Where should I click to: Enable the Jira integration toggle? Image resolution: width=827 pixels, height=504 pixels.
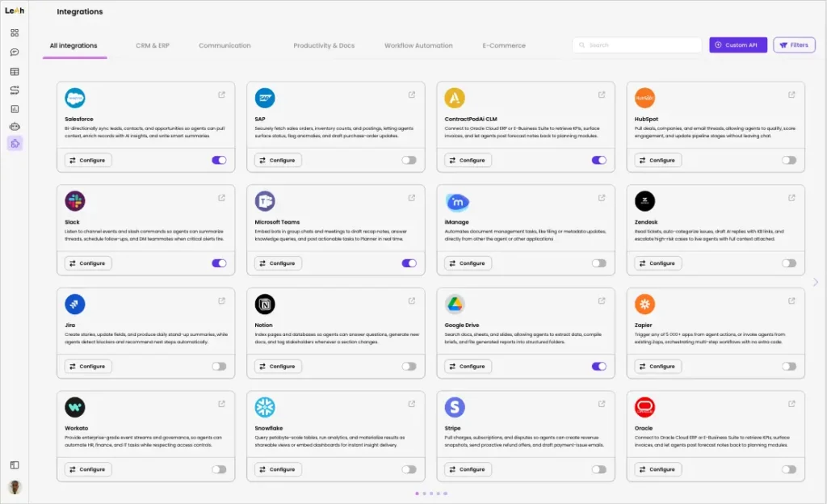[x=219, y=366]
